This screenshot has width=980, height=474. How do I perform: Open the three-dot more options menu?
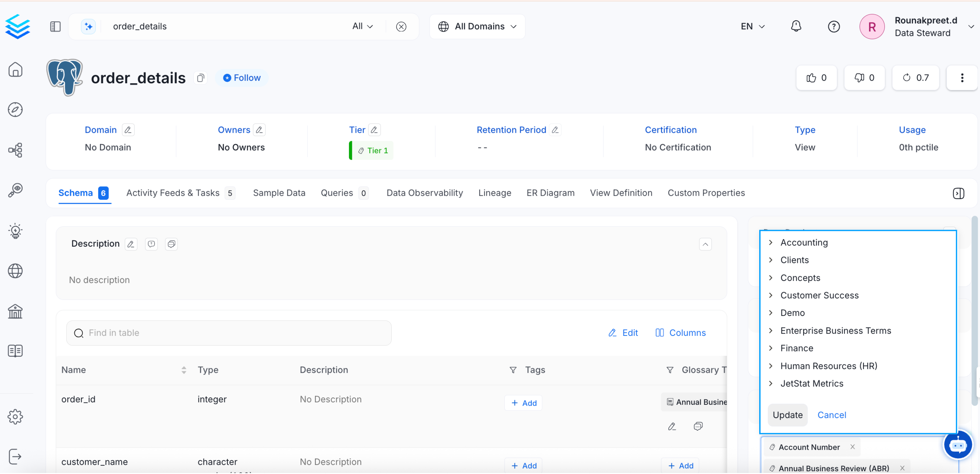pyautogui.click(x=962, y=78)
